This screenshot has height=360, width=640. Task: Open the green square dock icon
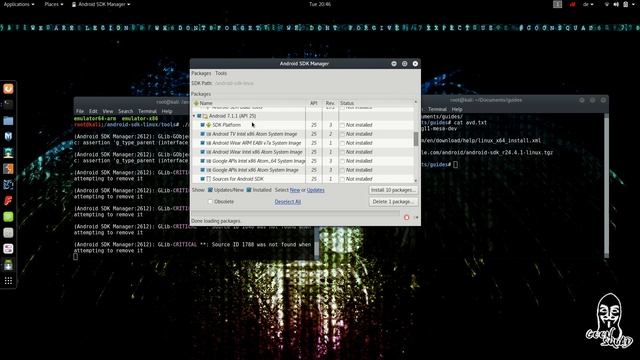click(8, 217)
